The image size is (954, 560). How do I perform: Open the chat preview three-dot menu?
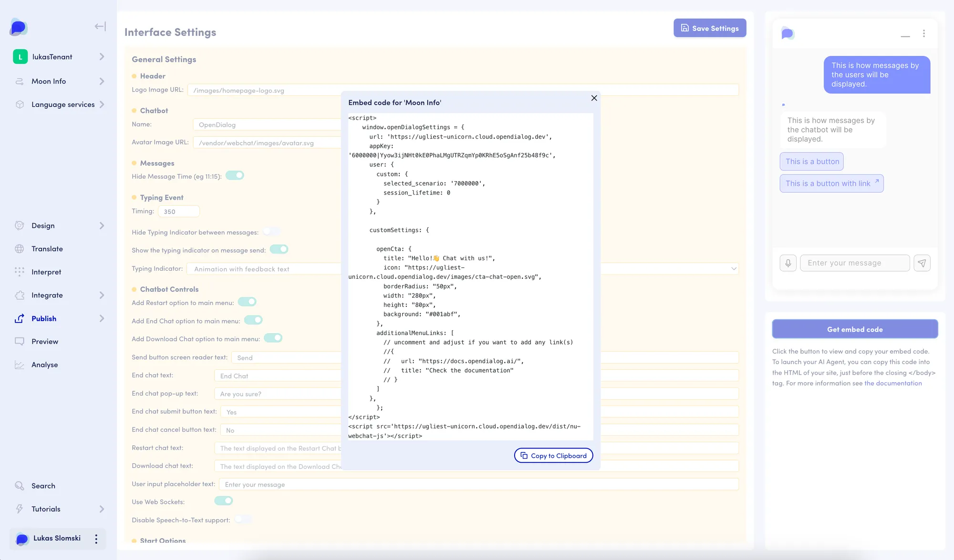[924, 33]
